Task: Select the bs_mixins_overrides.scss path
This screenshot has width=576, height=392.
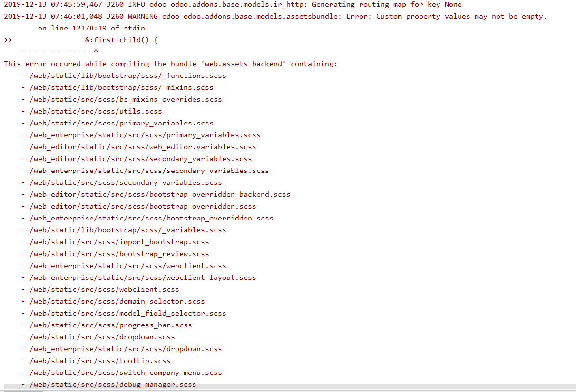Action: 126,99
